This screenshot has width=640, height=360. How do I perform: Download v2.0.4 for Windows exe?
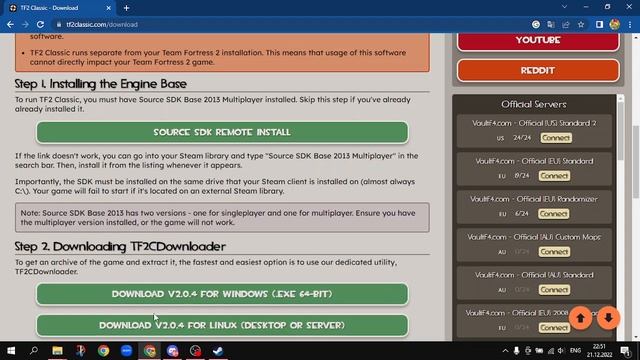click(x=222, y=294)
